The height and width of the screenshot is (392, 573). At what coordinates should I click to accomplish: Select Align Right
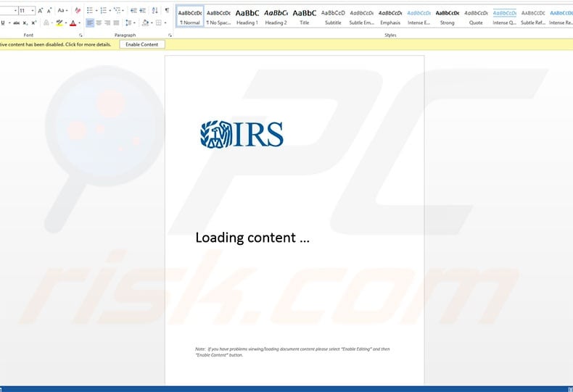(x=107, y=23)
